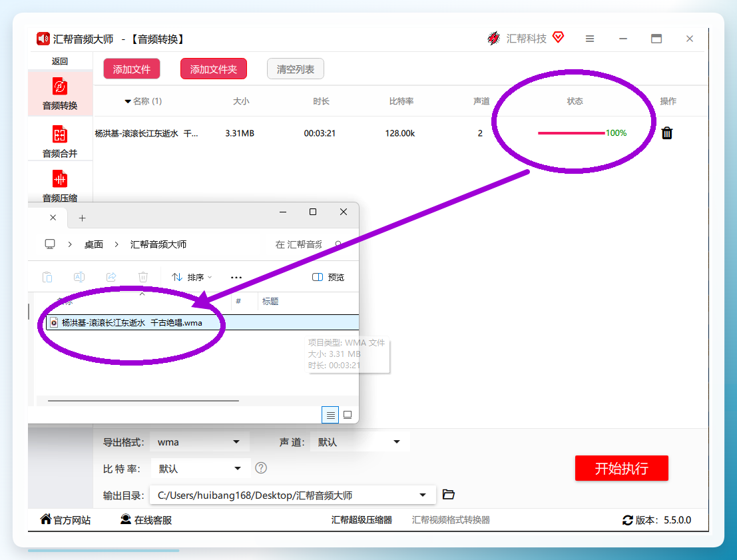Open the 比特率 默认 dropdown

[x=200, y=468]
